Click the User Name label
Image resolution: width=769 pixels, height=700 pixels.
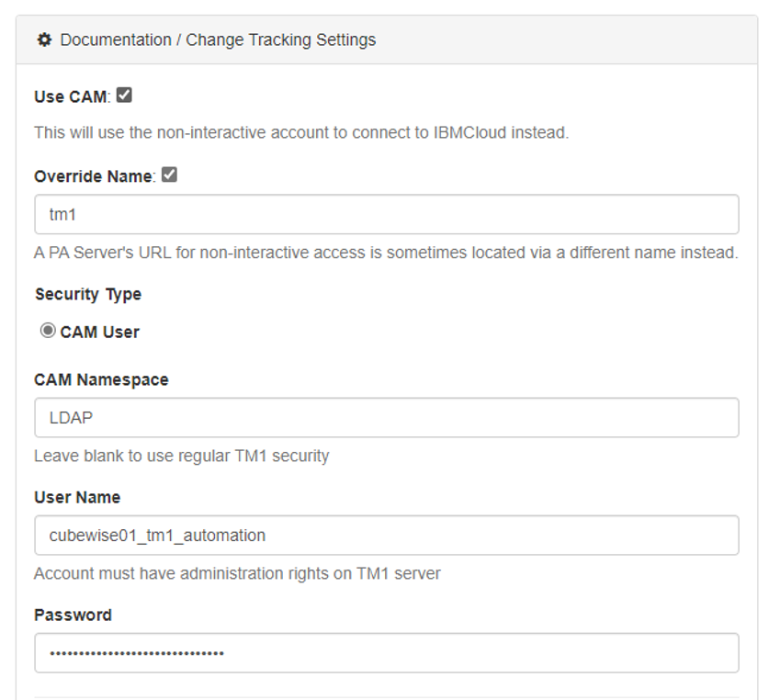(77, 497)
